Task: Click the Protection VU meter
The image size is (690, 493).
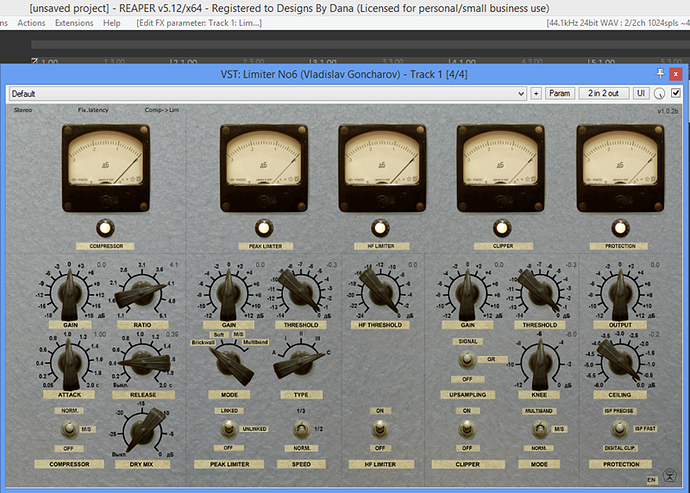Action: coord(620,168)
